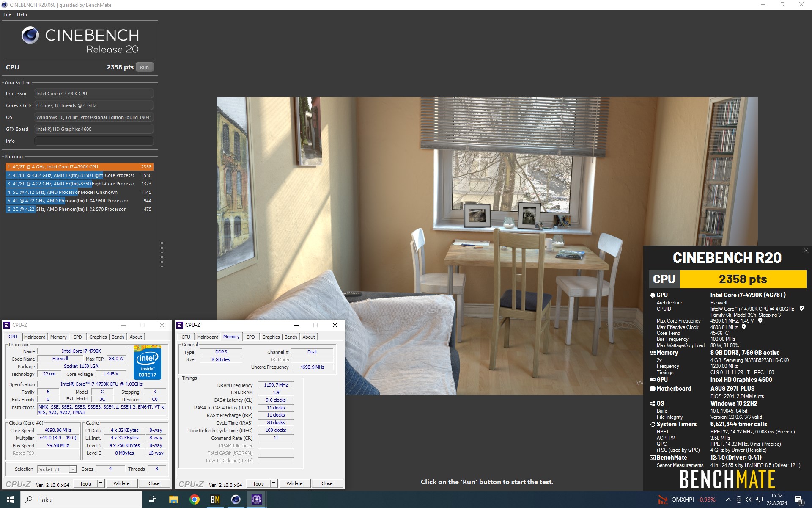This screenshot has width=812, height=508.
Task: Click Close button in right CPU-Z window
Action: tap(327, 483)
